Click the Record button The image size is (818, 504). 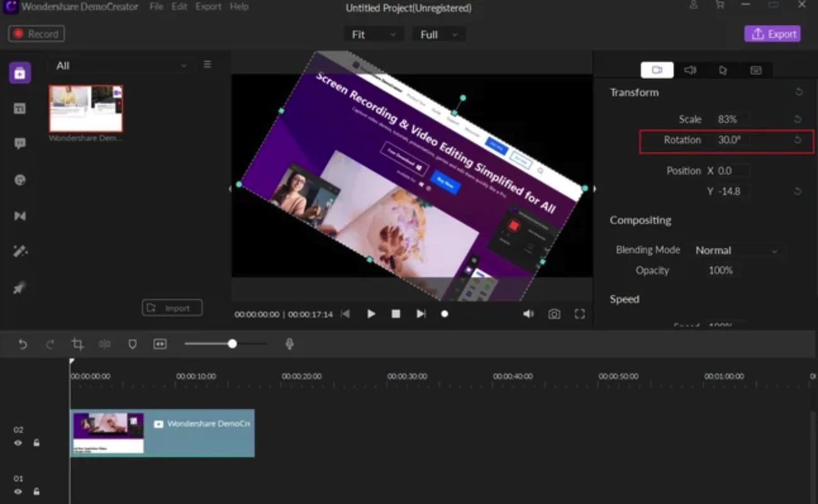pyautogui.click(x=37, y=34)
